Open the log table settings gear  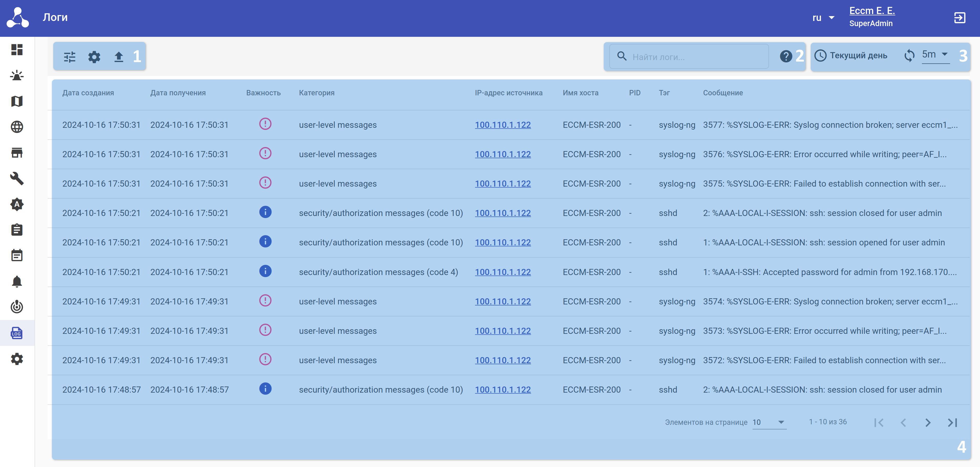pos(94,57)
